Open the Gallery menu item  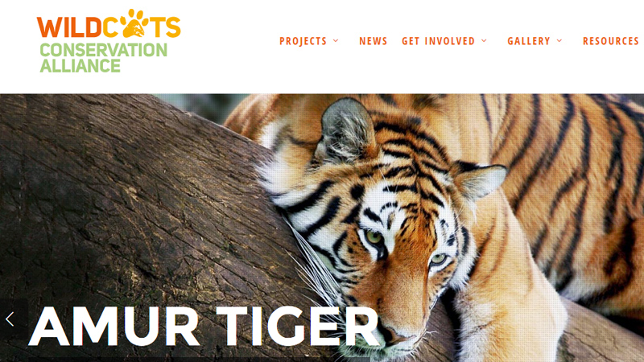point(529,41)
